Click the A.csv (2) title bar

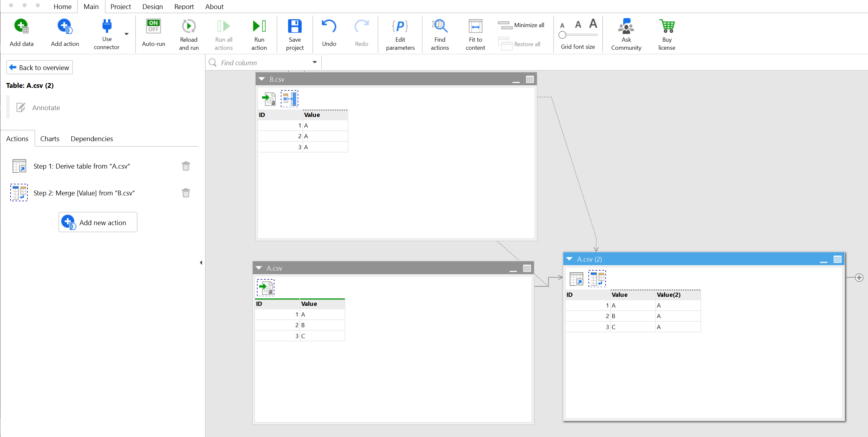[x=704, y=259]
